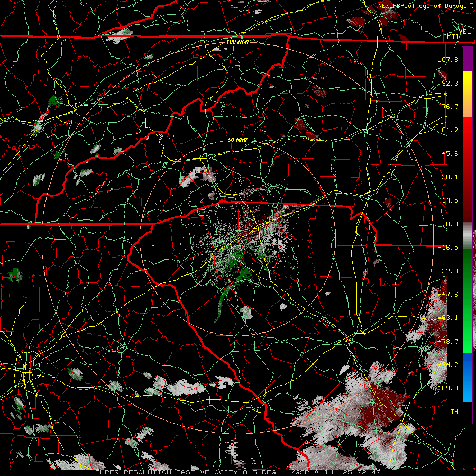Select the 61.2 velocity scale value

click(450, 130)
